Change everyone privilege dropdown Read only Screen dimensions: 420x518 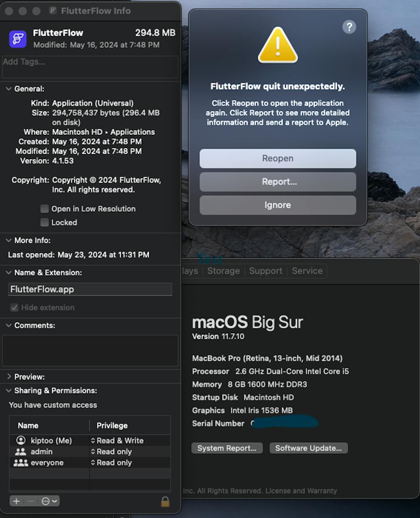(111, 463)
